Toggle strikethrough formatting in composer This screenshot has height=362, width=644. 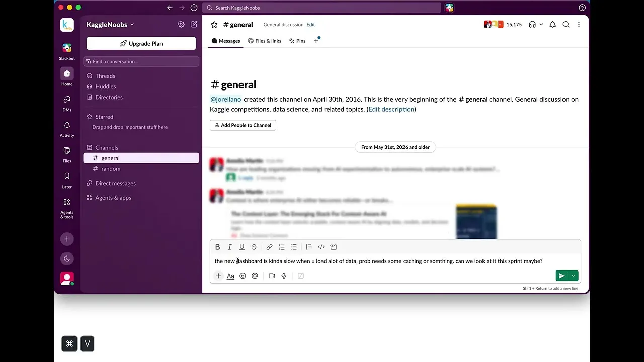(x=254, y=247)
